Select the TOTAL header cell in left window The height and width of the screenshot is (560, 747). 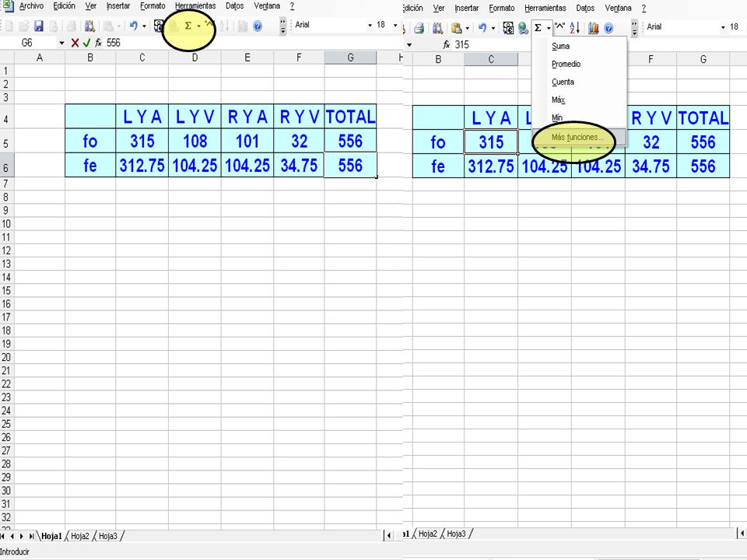point(351,117)
